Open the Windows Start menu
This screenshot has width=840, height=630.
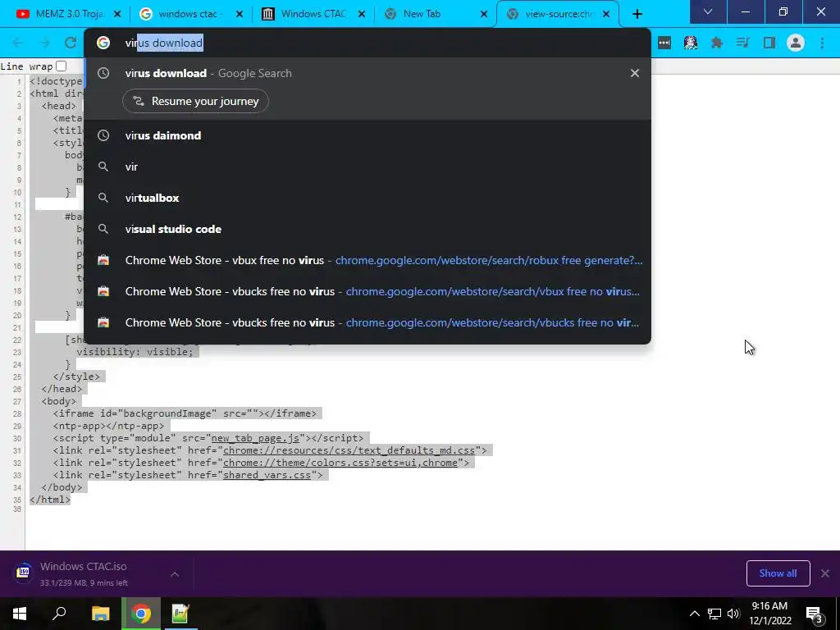[20, 614]
